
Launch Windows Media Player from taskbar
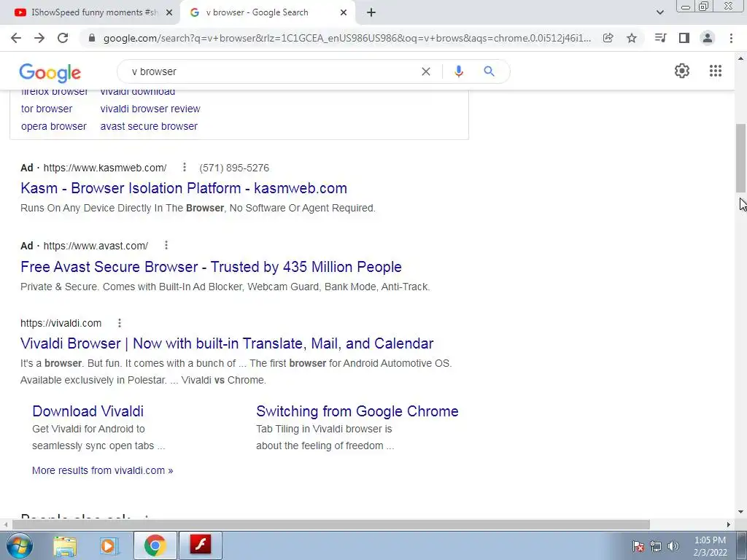tap(109, 545)
